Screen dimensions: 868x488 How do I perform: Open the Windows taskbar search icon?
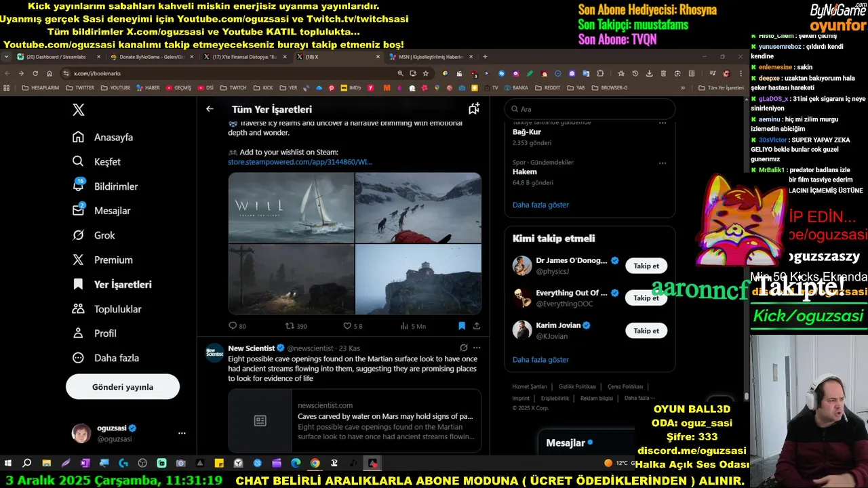pyautogui.click(x=27, y=464)
